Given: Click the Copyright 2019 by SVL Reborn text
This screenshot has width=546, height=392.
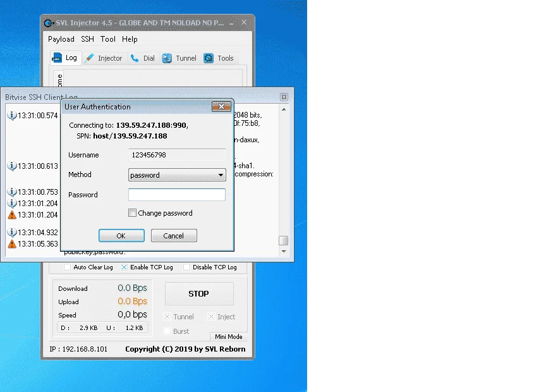Looking at the screenshot, I should tap(185, 349).
